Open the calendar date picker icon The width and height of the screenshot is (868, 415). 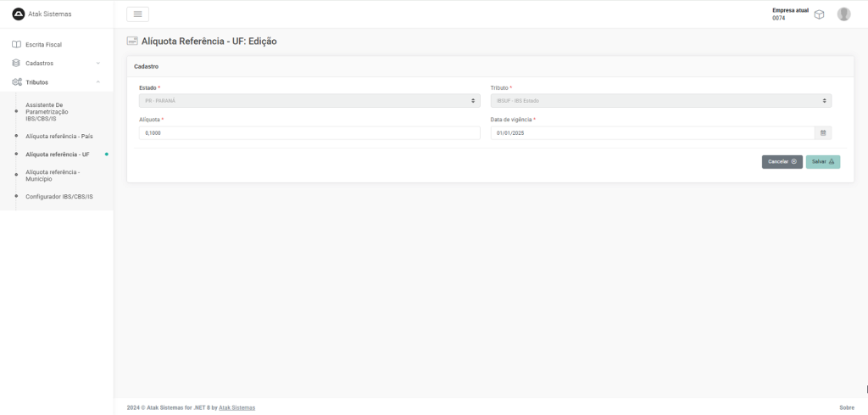(x=822, y=132)
